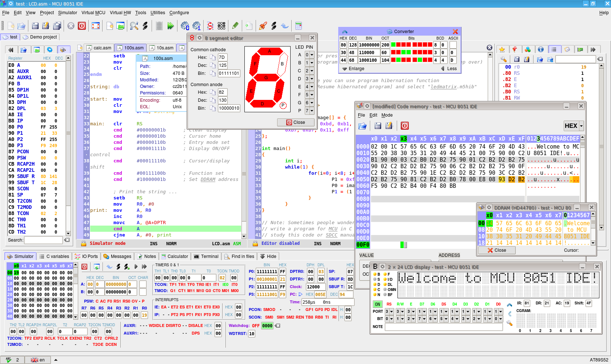Click the open file icon in Code memory window
The width and height of the screenshot is (611, 364).
point(363,126)
